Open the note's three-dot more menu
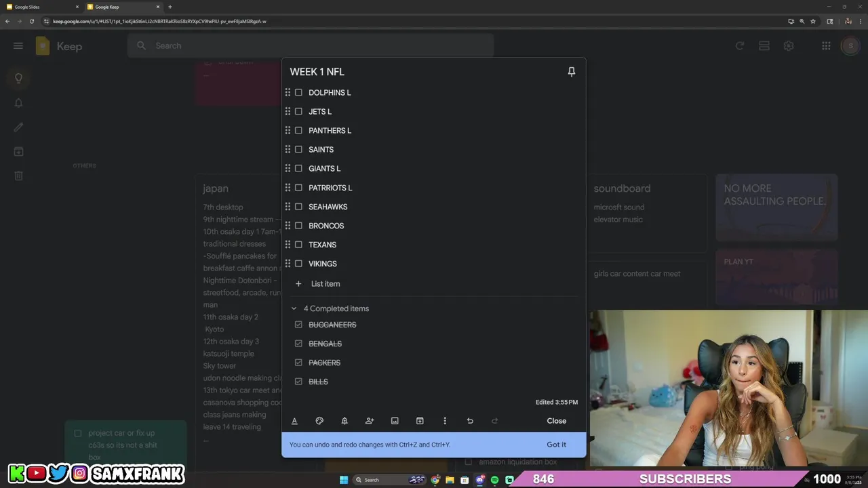This screenshot has height=488, width=868. pos(445,421)
